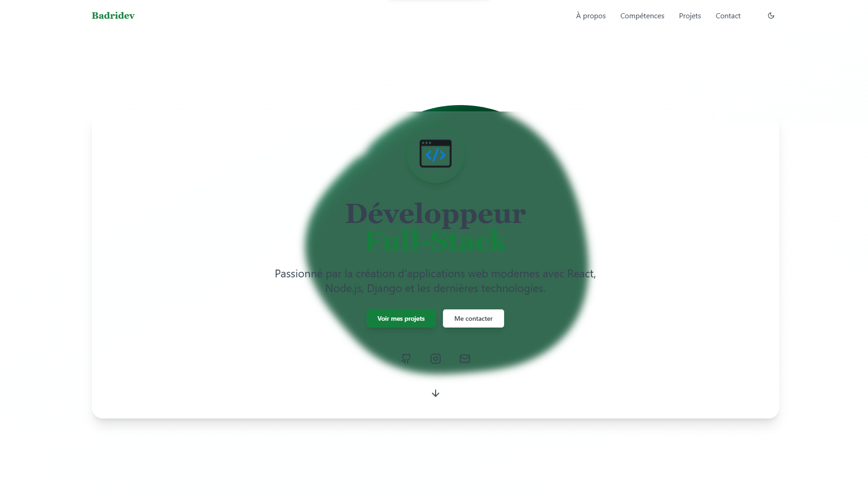
Task: Open the Projets navigation item
Action: pyautogui.click(x=690, y=16)
